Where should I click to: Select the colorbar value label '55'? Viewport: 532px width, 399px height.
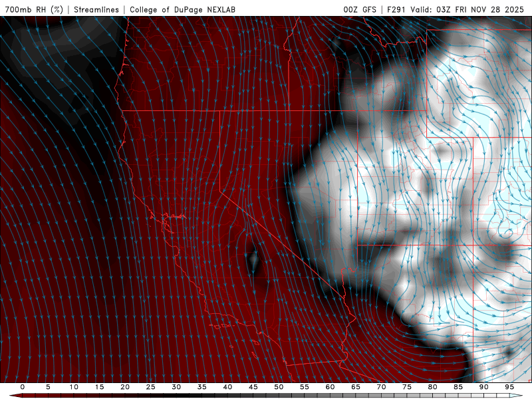tap(305, 387)
